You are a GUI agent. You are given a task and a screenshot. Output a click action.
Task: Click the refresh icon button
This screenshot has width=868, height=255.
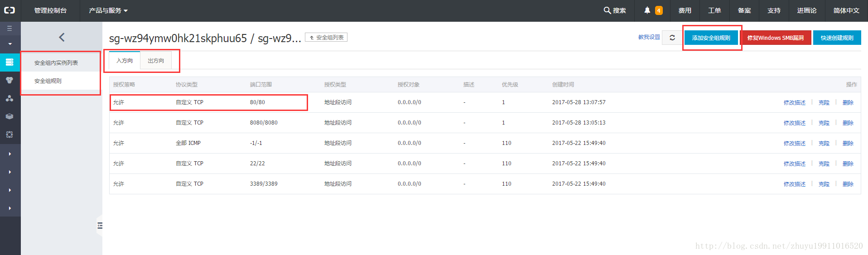672,38
